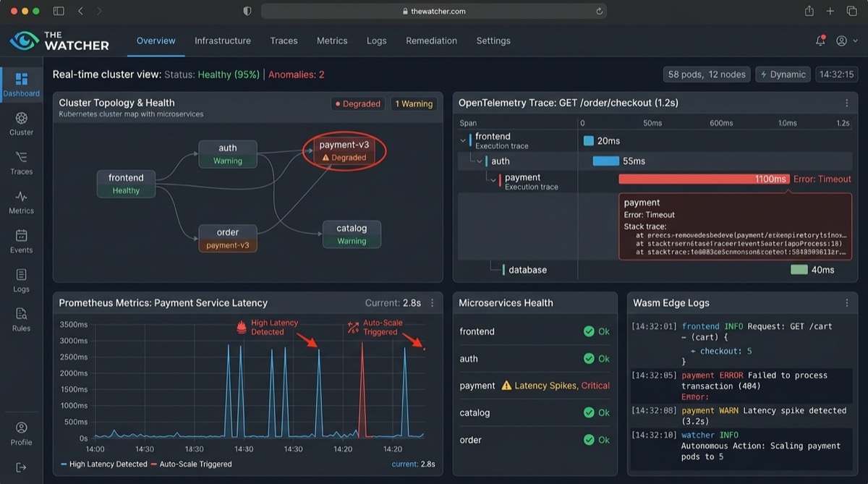Open the Metrics top navigation tab
This screenshot has width=868, height=484.
click(x=332, y=41)
